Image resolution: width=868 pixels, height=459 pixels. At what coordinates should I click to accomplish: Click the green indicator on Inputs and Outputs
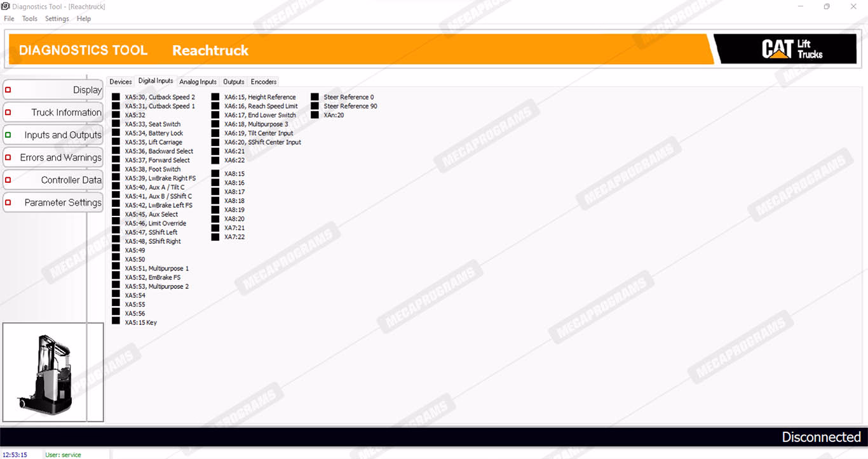point(8,135)
